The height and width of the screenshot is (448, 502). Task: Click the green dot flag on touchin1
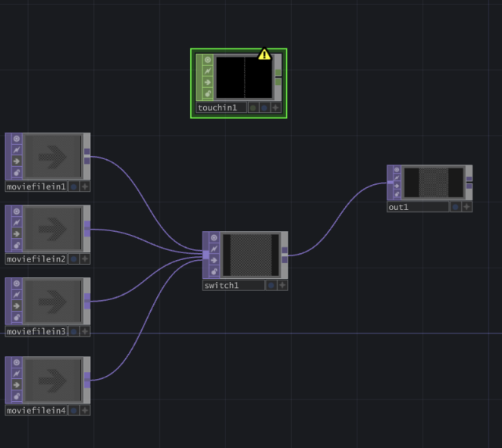253,108
